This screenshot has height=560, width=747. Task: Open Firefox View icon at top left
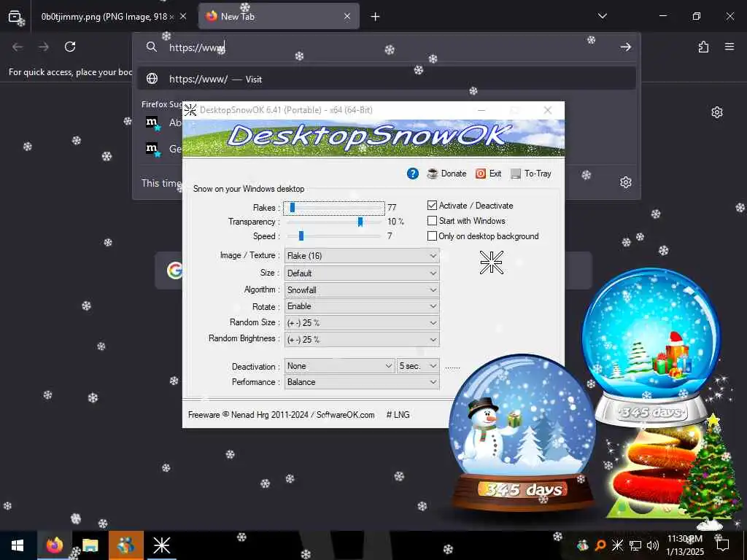tap(15, 17)
